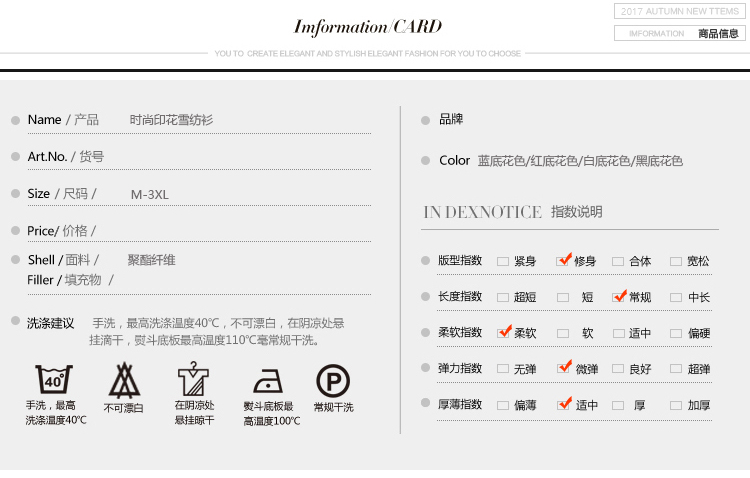This screenshot has height=478, width=750.
Task: Click the 商品信息 tab label
Action: (718, 33)
